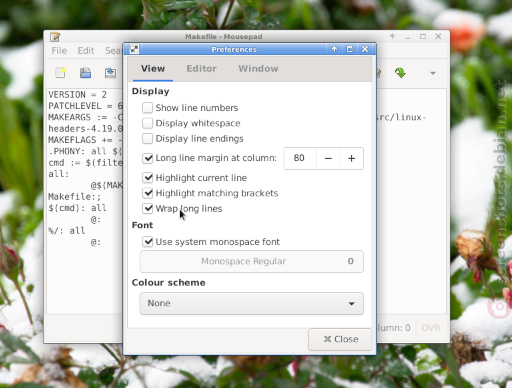Click the green go-to arrow icon in Mousepad toolbar

click(400, 73)
